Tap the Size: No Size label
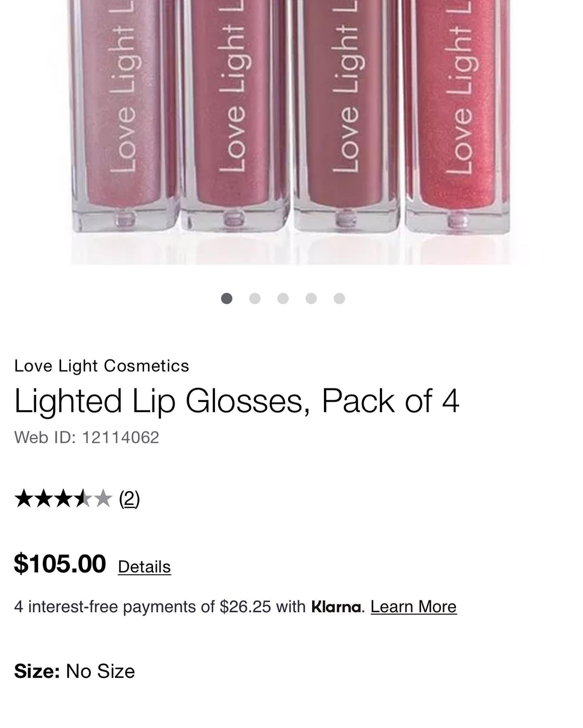Viewport: 583px width, 728px height. (74, 671)
